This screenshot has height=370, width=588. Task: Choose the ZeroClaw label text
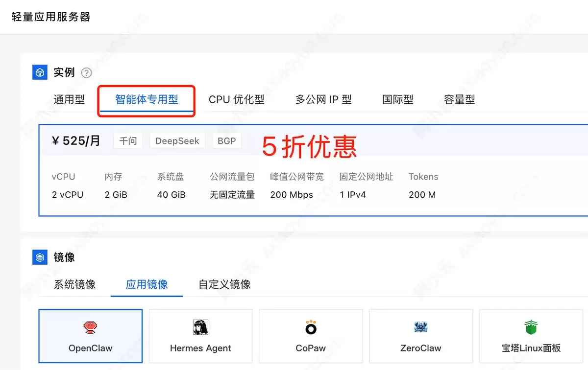[x=421, y=348]
